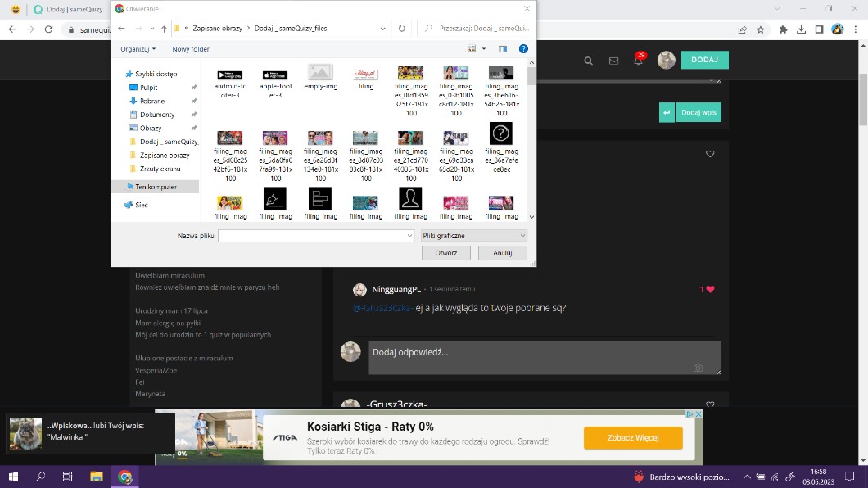Screen dimensions: 868x488
Task: Like the NingguangPL comment with heart
Action: pyautogui.click(x=710, y=289)
